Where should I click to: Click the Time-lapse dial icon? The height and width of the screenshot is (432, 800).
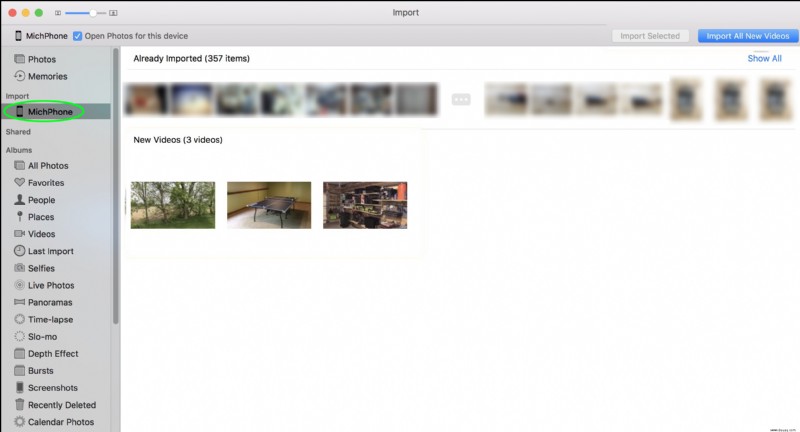click(19, 319)
